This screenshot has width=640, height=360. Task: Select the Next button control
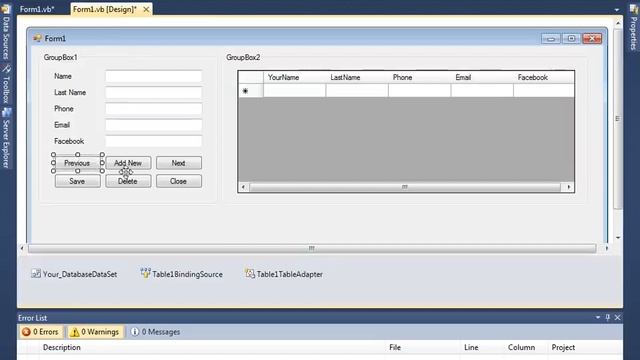pos(179,163)
